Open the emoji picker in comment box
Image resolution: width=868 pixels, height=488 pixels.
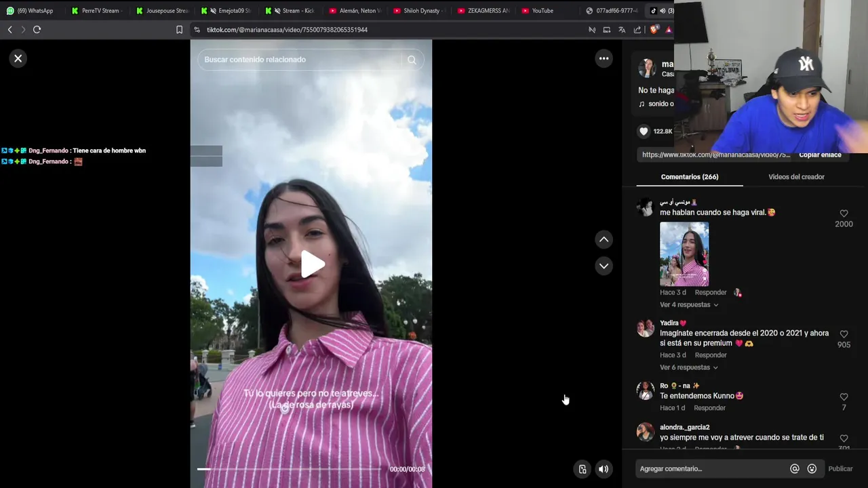(x=812, y=469)
